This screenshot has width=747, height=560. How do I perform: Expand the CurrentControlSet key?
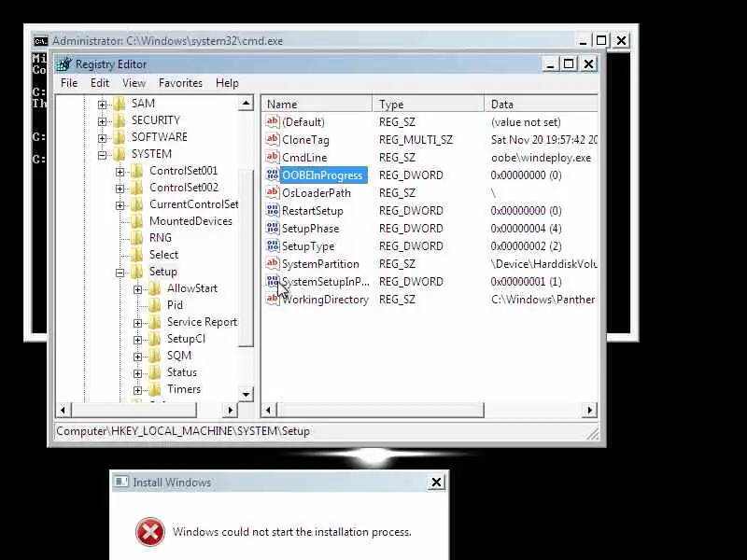(x=120, y=205)
